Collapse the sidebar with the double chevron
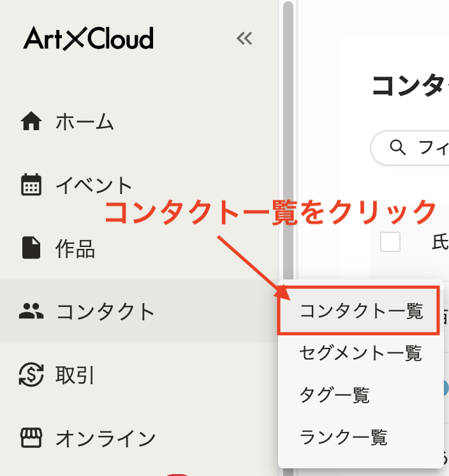This screenshot has height=476, width=449. (244, 38)
